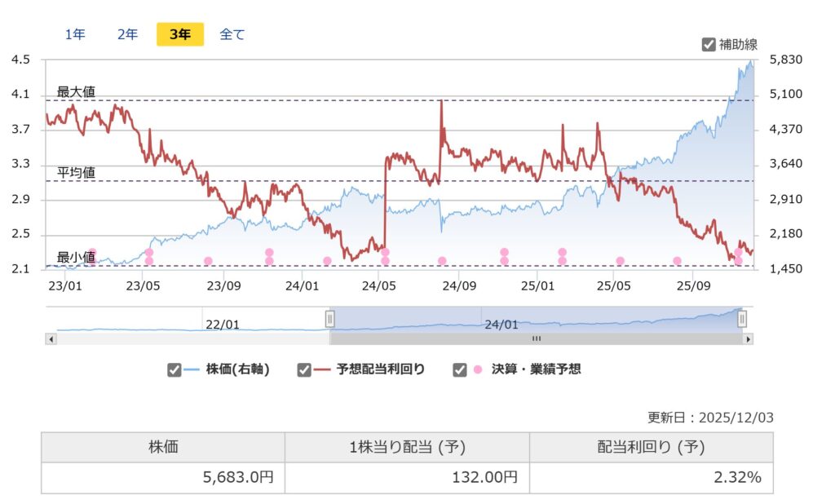Select the 3年 range tab
The width and height of the screenshot is (835, 504).
tap(180, 34)
